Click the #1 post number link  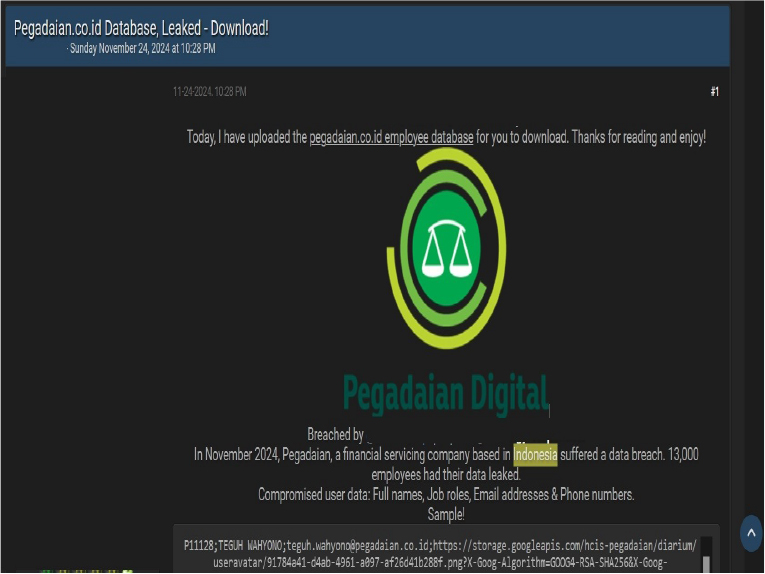coord(714,92)
